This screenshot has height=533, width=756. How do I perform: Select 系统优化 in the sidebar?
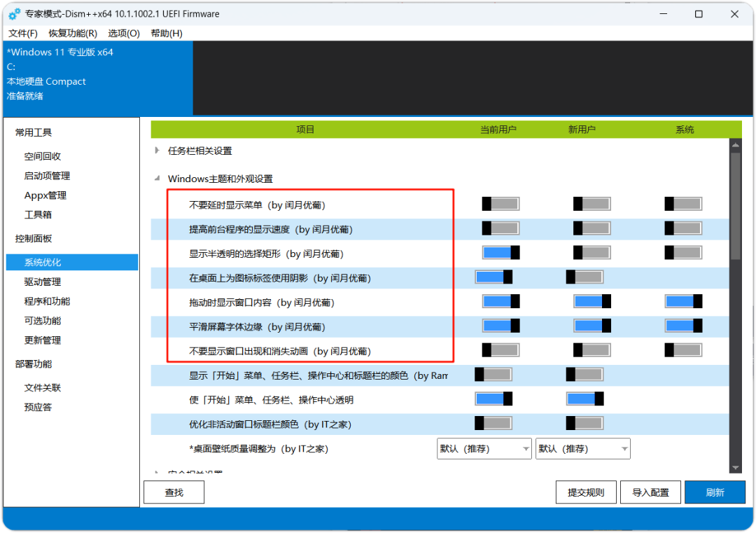(72, 262)
